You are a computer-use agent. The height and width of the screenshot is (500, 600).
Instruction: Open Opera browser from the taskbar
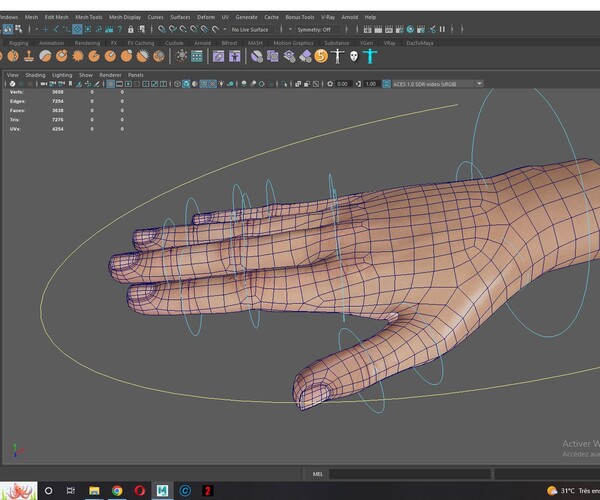[x=140, y=490]
